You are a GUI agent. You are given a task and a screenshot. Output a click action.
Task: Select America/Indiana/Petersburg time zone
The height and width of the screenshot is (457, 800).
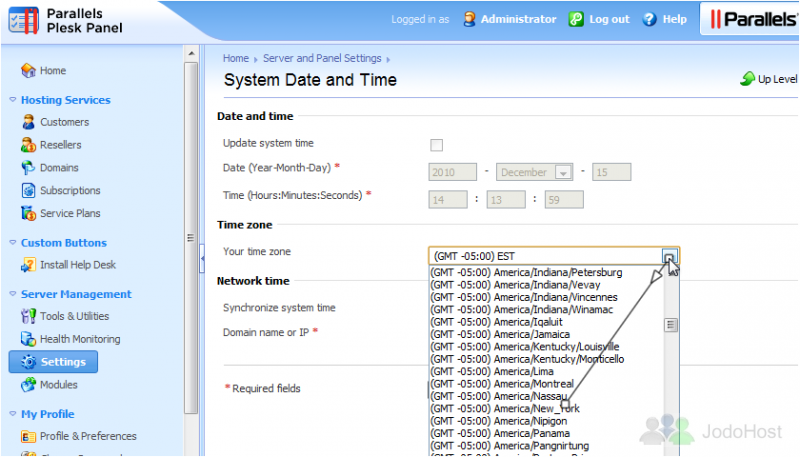pos(546,272)
